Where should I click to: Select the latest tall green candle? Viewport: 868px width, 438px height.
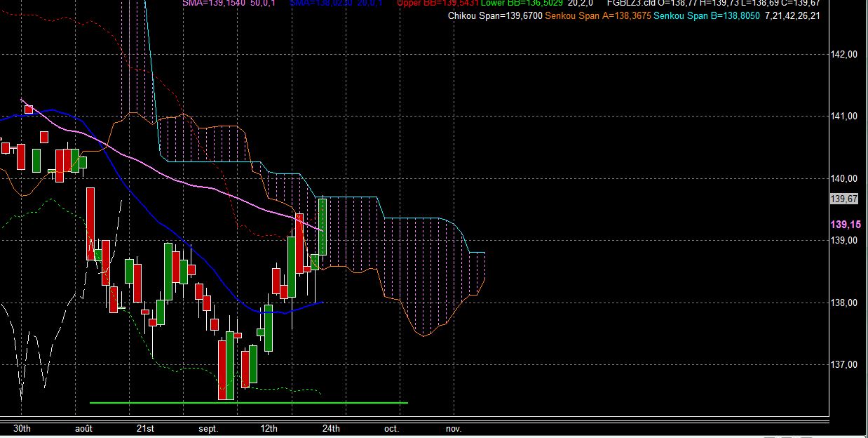click(x=323, y=227)
